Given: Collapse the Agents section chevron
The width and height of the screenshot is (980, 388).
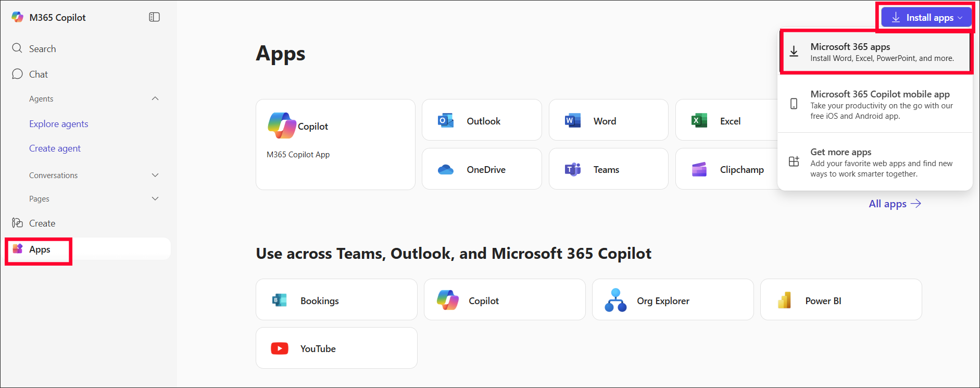Looking at the screenshot, I should [155, 98].
